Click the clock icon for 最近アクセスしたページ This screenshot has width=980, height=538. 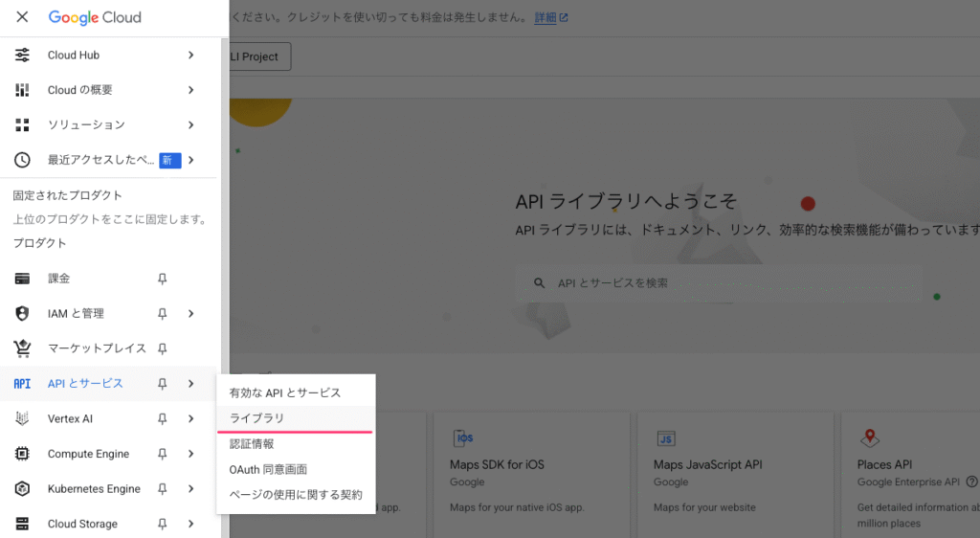22,160
